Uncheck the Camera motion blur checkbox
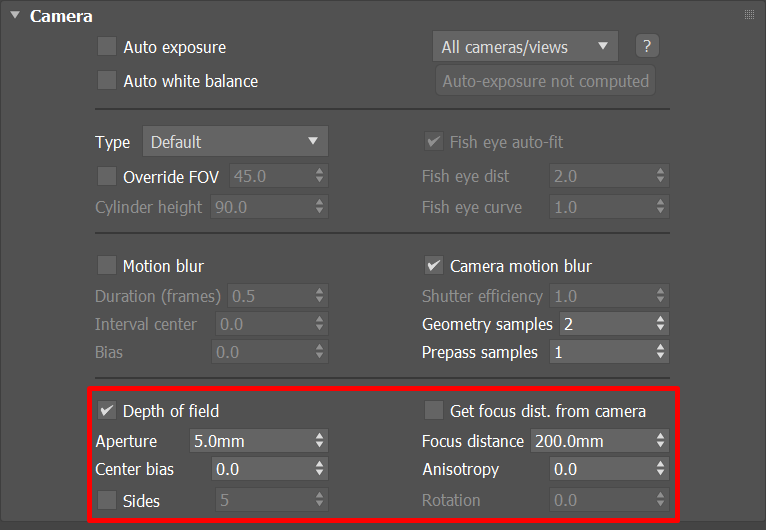 [x=433, y=266]
